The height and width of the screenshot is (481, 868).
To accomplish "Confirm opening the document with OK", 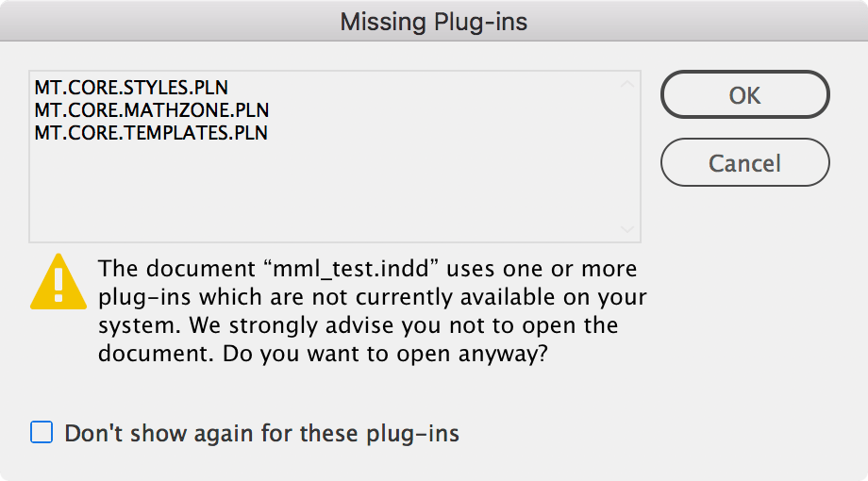I will (x=744, y=94).
